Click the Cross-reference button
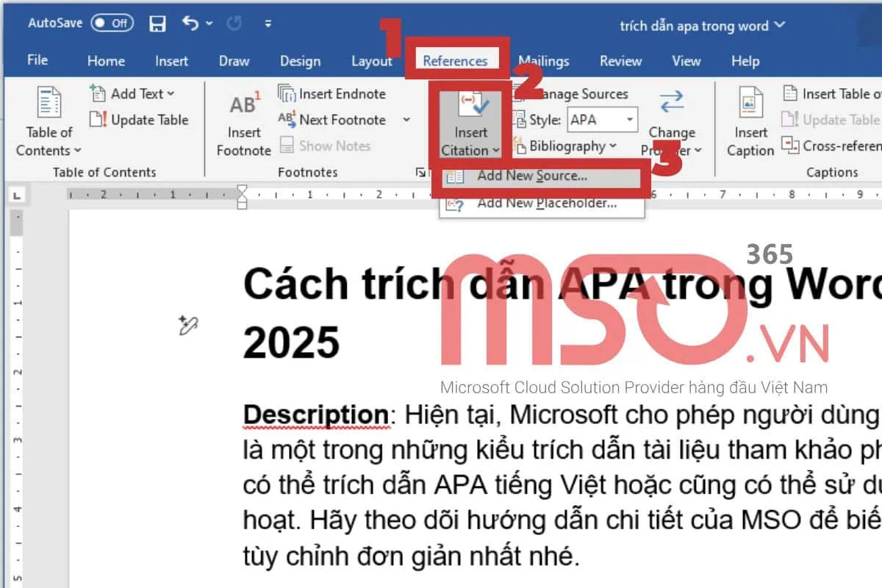 point(832,146)
